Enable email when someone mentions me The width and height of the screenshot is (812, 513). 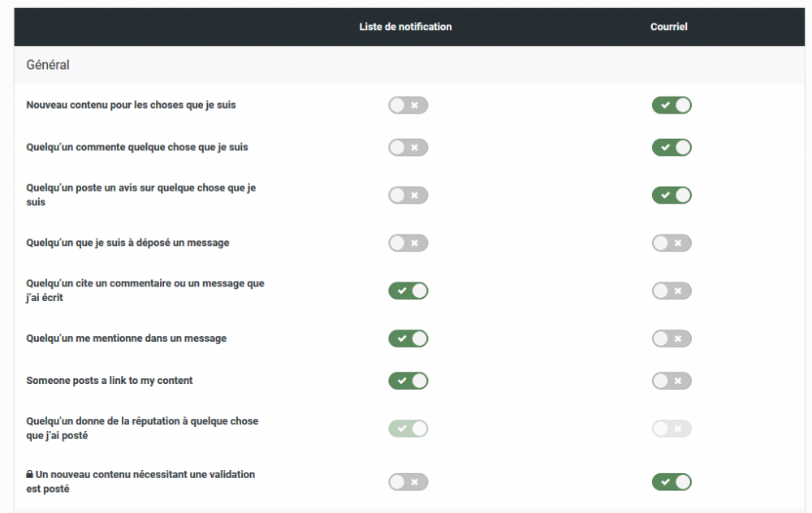(672, 338)
